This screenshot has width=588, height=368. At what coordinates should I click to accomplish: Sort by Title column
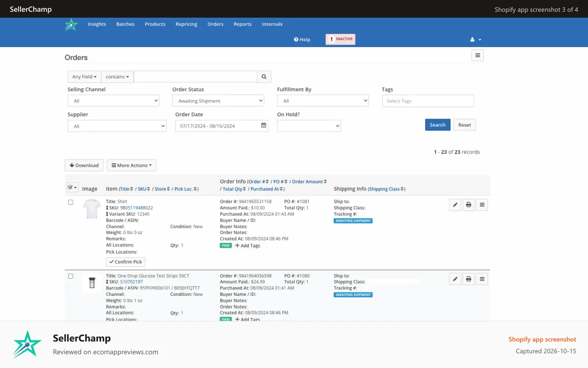126,189
